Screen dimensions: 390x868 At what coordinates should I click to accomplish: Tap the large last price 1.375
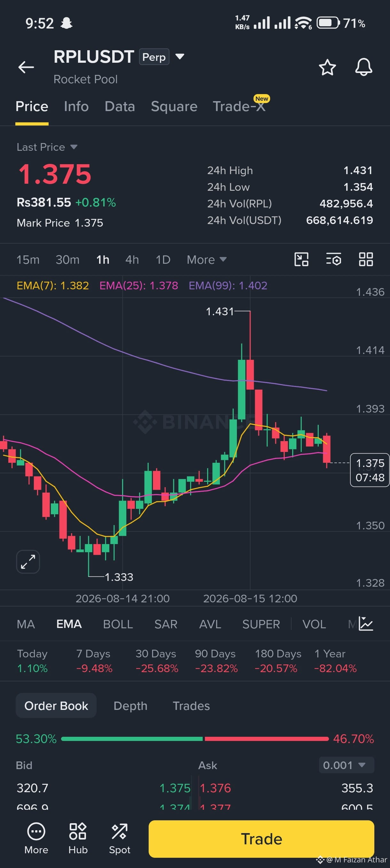(x=55, y=174)
